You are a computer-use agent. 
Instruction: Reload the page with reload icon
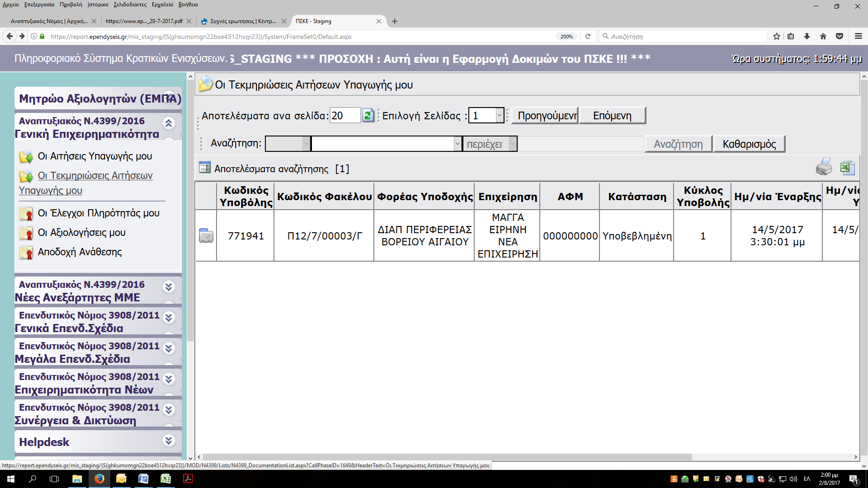tap(588, 37)
